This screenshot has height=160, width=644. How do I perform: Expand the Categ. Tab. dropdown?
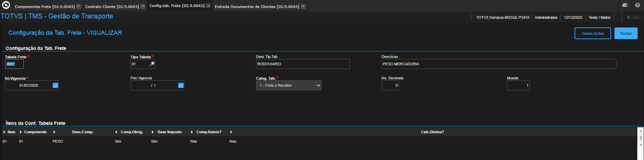(x=318, y=86)
